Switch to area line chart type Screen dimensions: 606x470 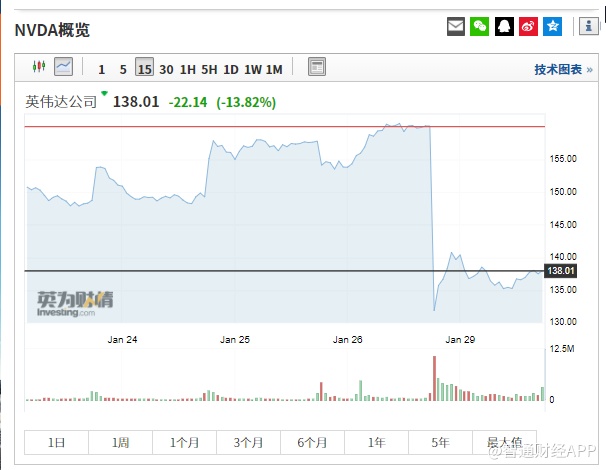63,66
